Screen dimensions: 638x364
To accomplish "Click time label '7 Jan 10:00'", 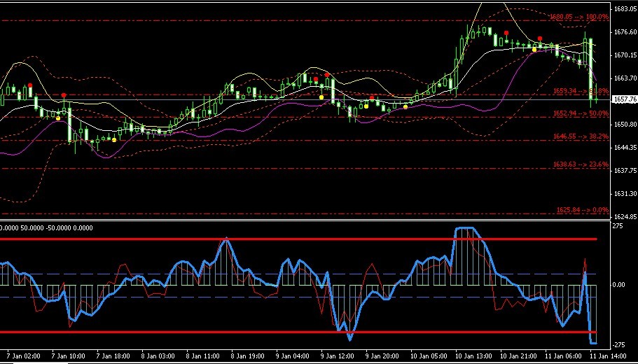I will click(69, 356).
